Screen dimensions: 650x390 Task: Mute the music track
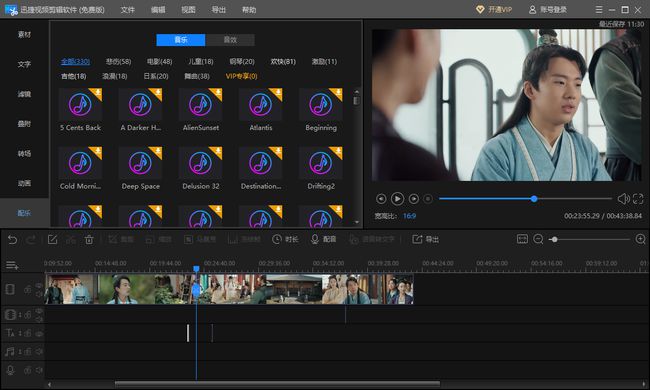point(39,351)
